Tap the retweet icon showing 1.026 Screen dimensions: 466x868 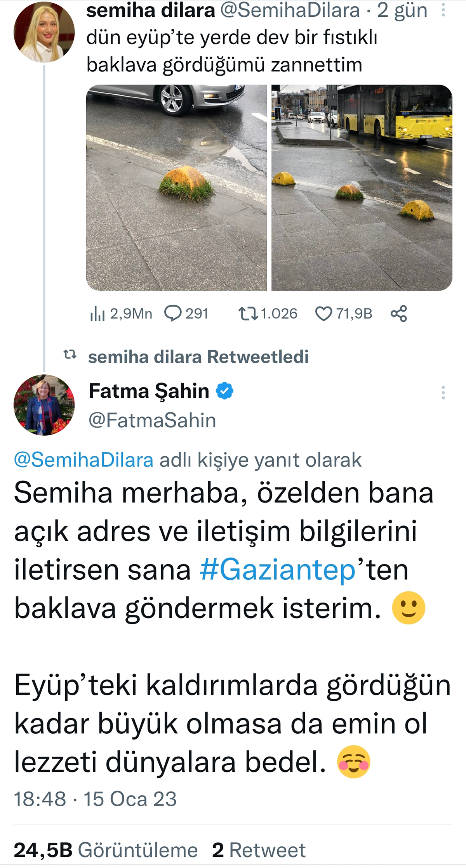pos(248,314)
